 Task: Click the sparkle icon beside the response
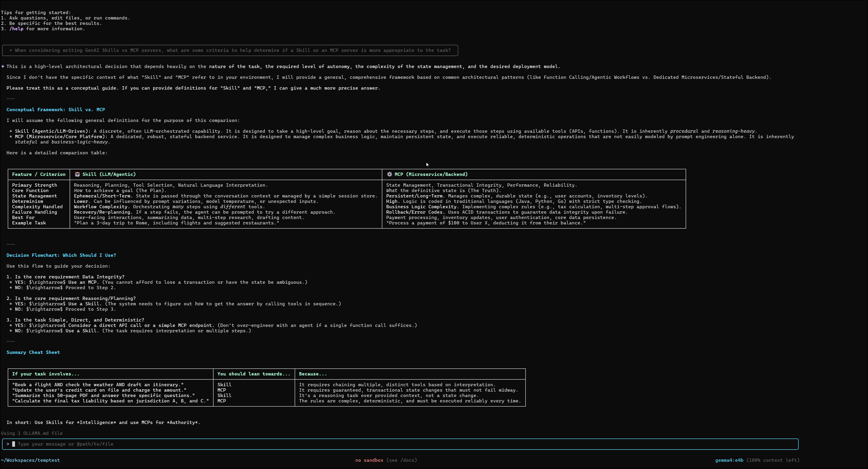pyautogui.click(x=3, y=66)
